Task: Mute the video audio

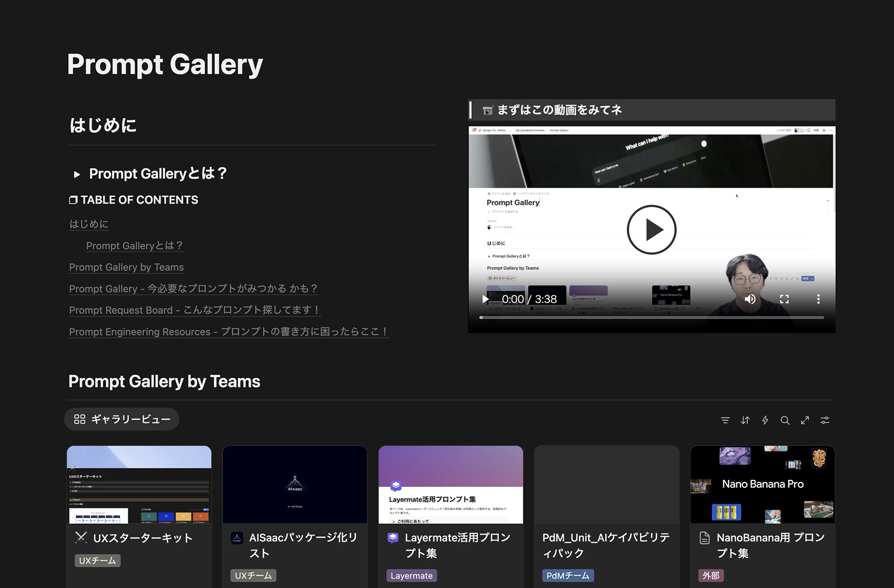Action: (750, 299)
